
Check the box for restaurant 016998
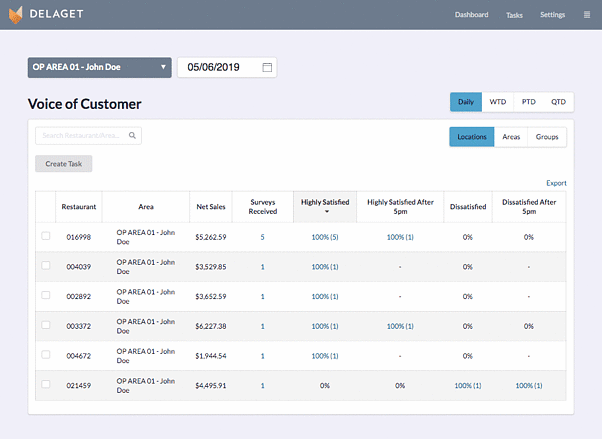click(45, 237)
